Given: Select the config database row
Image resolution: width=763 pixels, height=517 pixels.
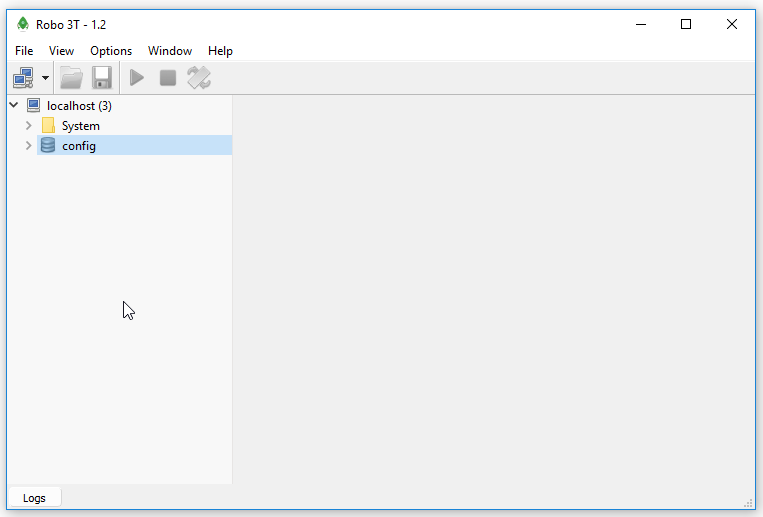Looking at the screenshot, I should pyautogui.click(x=134, y=146).
